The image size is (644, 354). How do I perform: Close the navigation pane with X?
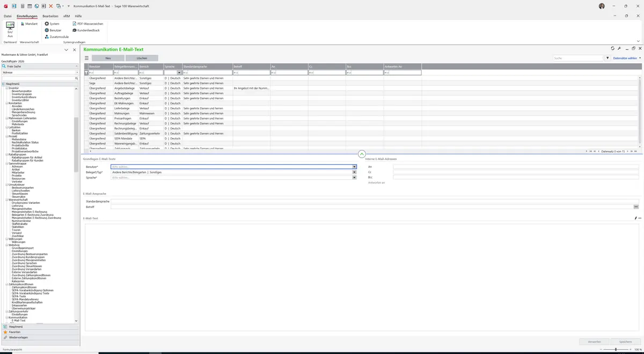(74, 49)
